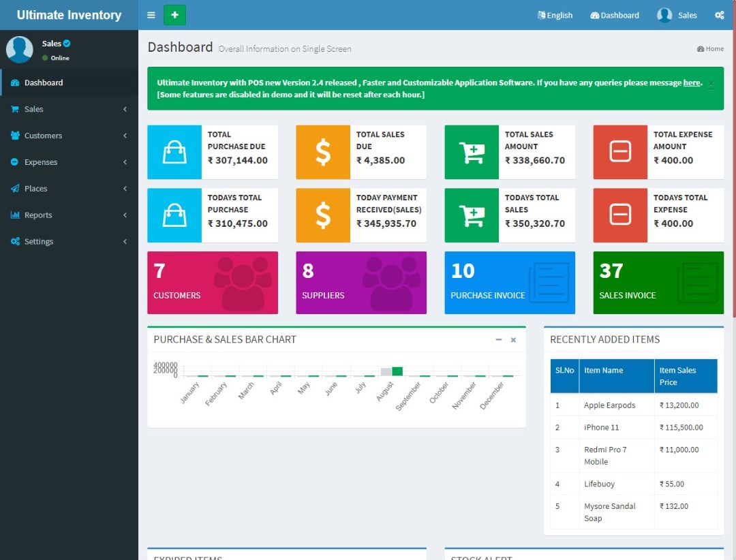The image size is (736, 560).
Task: Collapse the Purchase & Sales bar chart panel
Action: click(x=500, y=339)
